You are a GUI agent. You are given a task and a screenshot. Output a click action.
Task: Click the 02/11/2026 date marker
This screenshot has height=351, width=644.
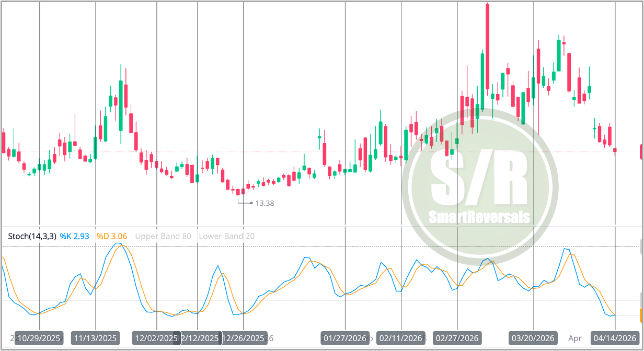401,338
